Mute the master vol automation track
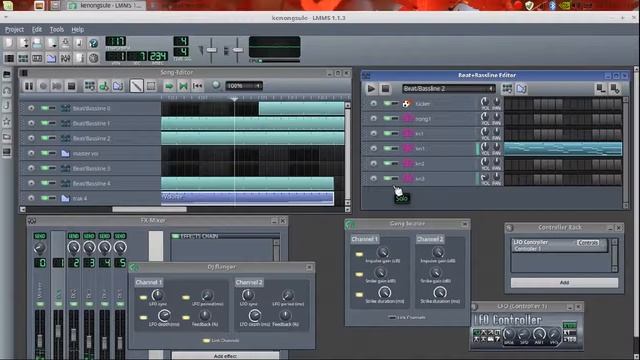Screen dimensions: 640x360 click(44, 153)
